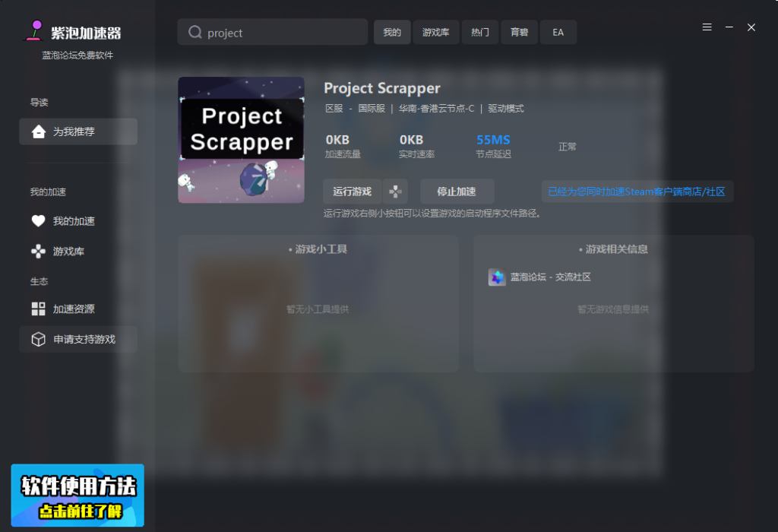Open the Steam client acceleration notice link
The width and height of the screenshot is (778, 532).
pos(637,192)
